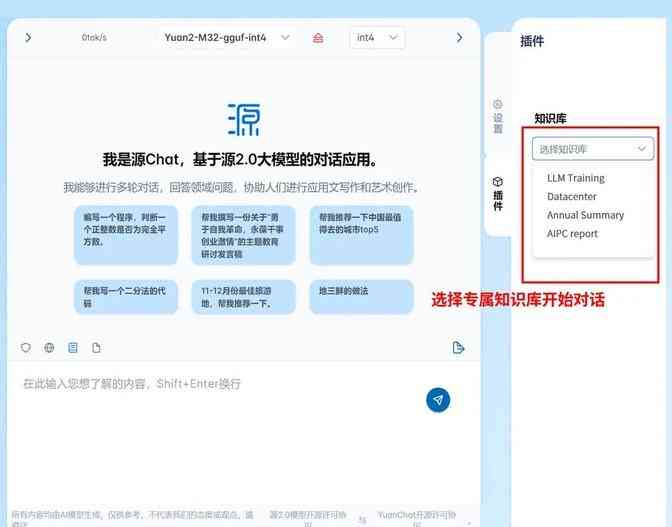Switch to the 插件 side tab
Image resolution: width=672 pixels, height=527 pixels.
pyautogui.click(x=498, y=194)
